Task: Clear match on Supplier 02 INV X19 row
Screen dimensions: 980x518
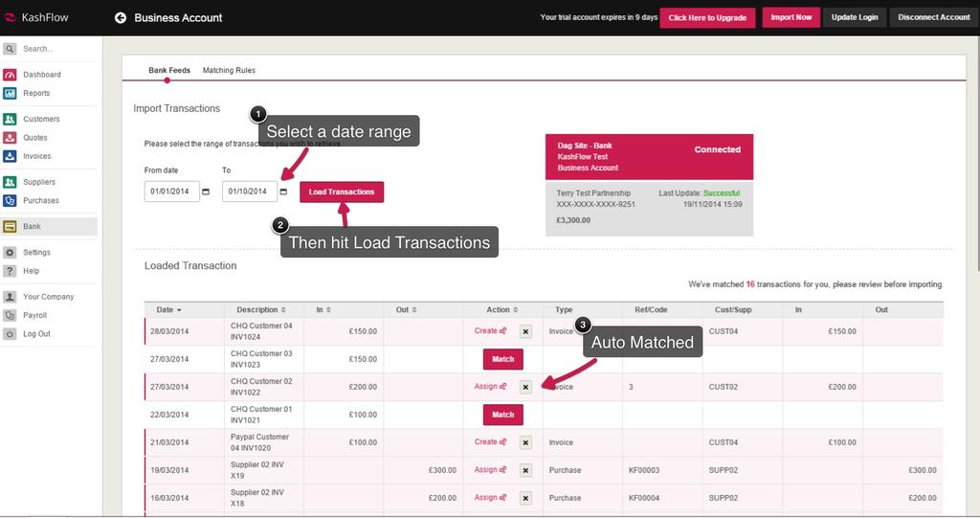Action: pyautogui.click(x=525, y=471)
